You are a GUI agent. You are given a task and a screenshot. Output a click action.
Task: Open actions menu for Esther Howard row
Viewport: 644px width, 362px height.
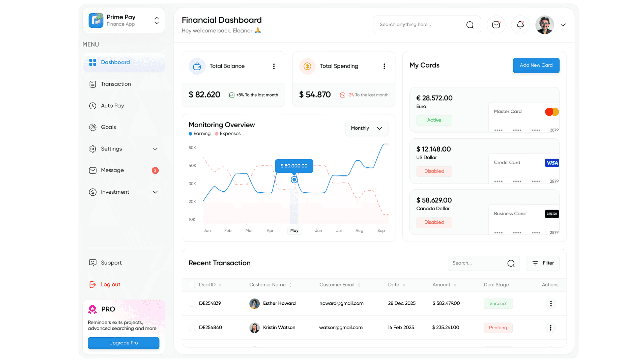click(551, 304)
